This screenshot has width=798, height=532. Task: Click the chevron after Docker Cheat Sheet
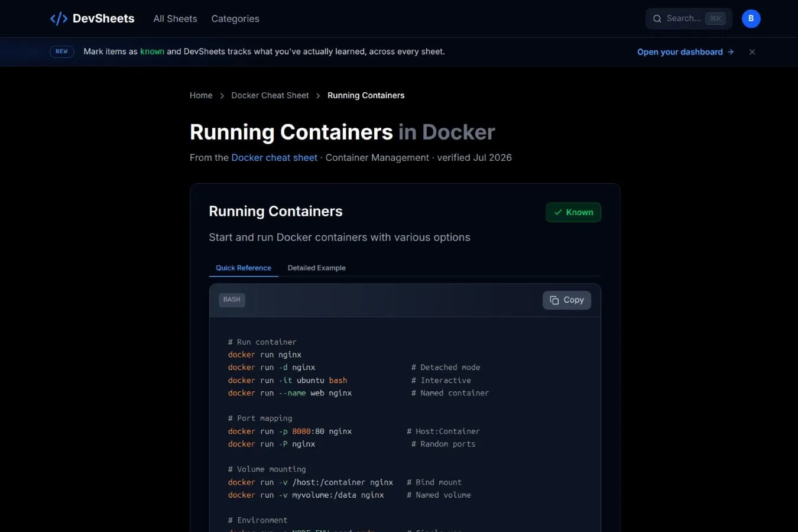click(x=318, y=96)
